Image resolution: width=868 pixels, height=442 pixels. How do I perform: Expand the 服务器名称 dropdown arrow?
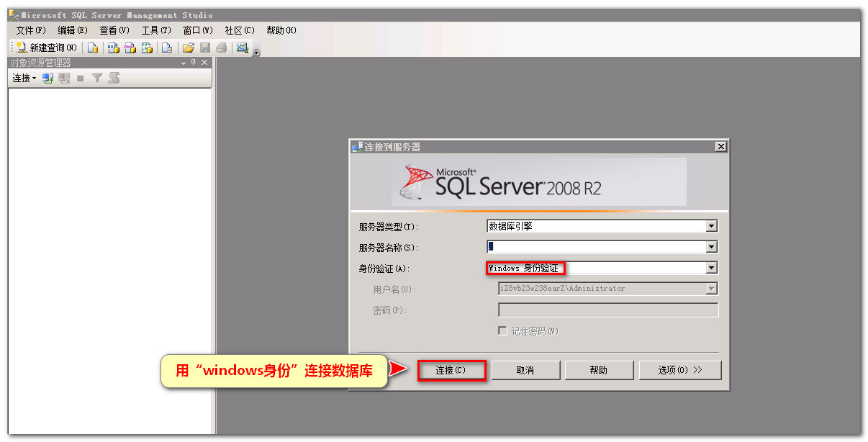point(712,247)
